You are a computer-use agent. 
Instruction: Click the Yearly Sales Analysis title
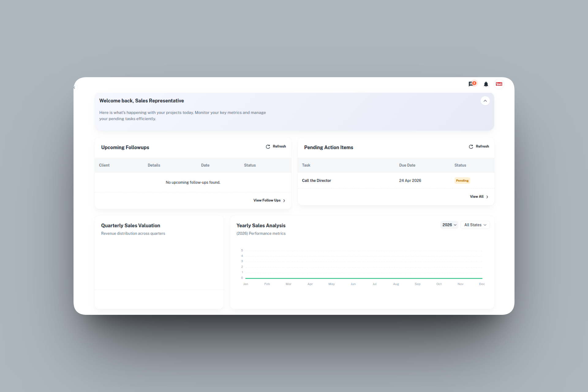261,225
